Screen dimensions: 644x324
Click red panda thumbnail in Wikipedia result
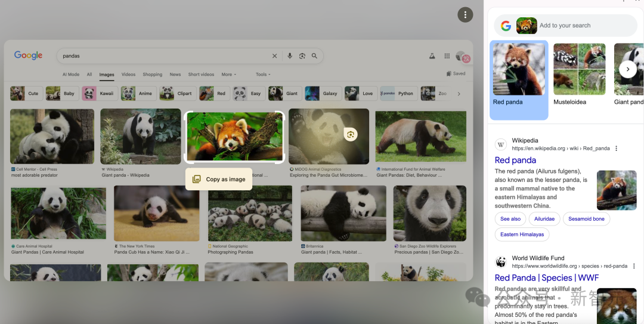(x=617, y=190)
